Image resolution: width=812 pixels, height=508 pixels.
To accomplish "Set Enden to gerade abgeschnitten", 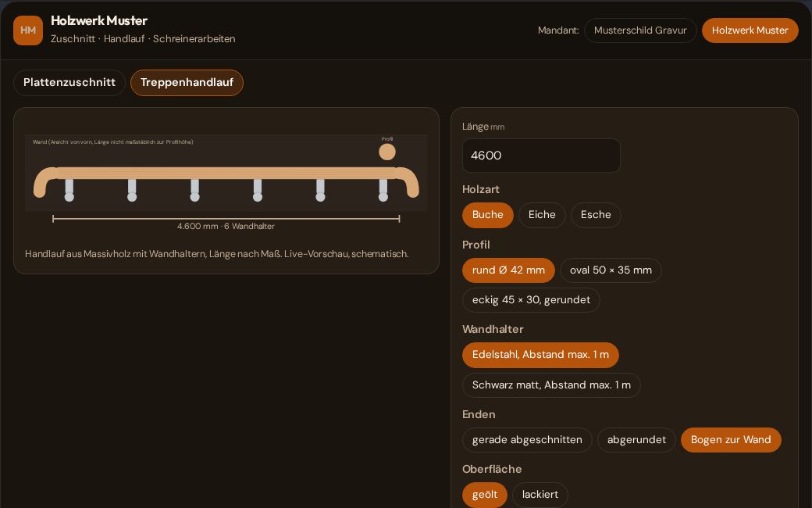I will pyautogui.click(x=527, y=440).
